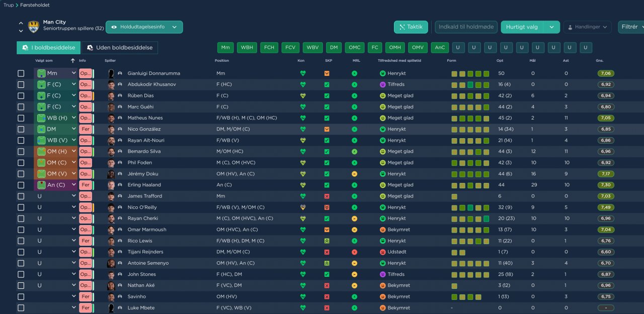
Task: Switch to the Uden boldbesiddelse tab
Action: pos(120,48)
